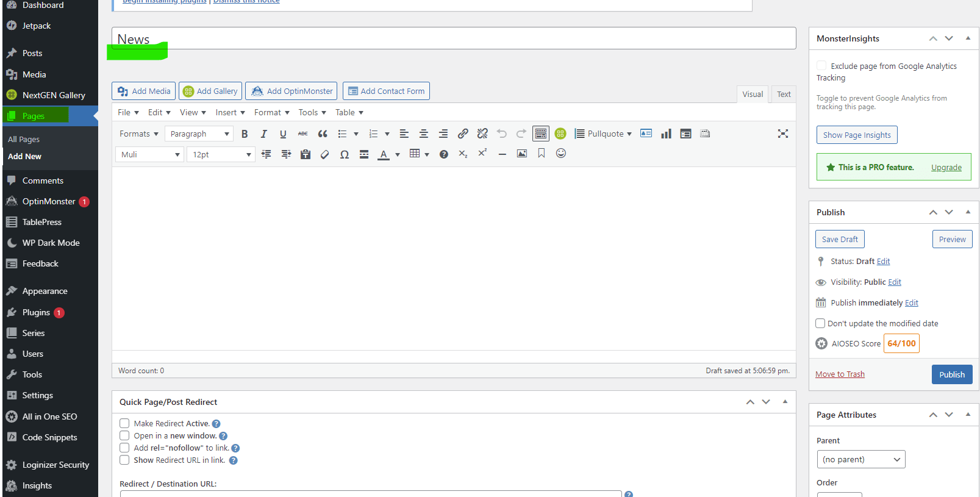Image resolution: width=980 pixels, height=497 pixels.
Task: Expand the Parent page dropdown
Action: pyautogui.click(x=860, y=459)
